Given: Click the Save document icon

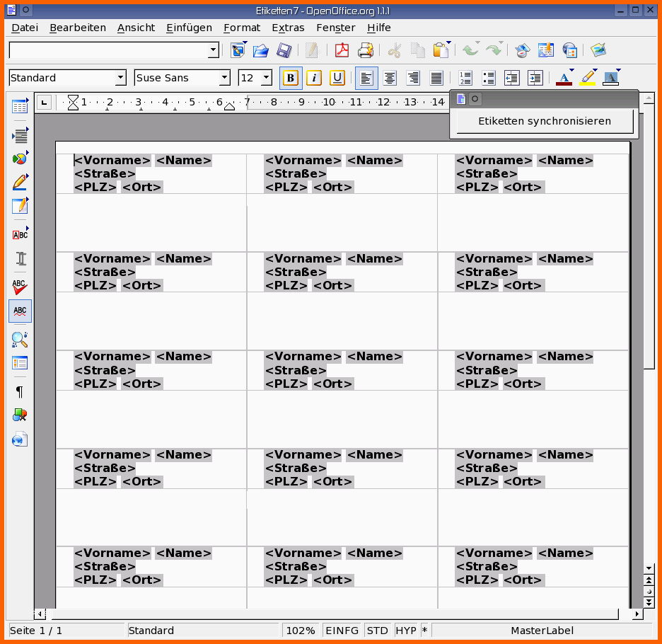Looking at the screenshot, I should click(284, 50).
